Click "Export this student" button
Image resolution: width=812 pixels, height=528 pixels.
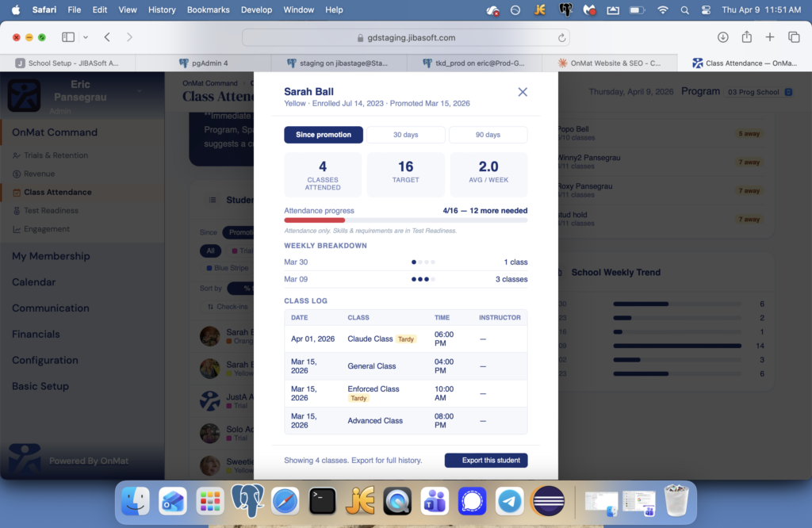pyautogui.click(x=485, y=461)
